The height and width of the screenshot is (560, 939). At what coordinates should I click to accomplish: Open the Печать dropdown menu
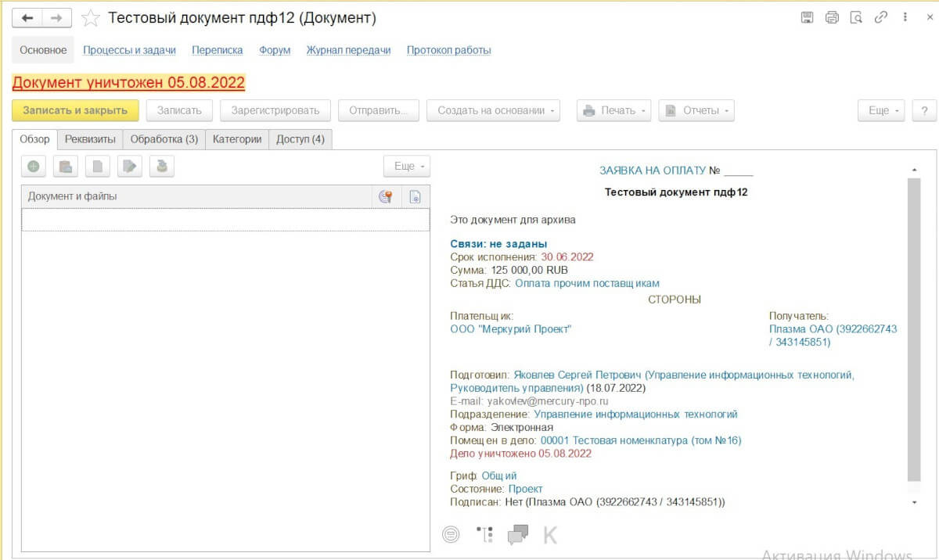[614, 110]
